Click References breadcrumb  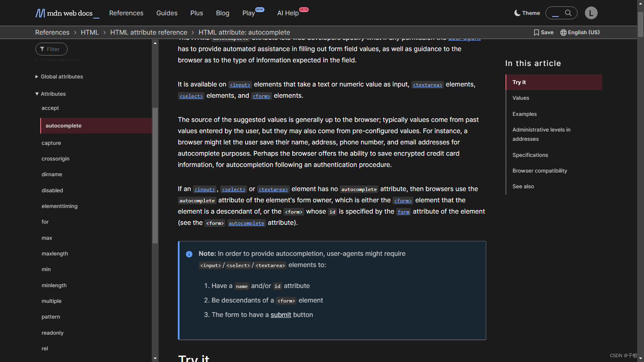click(52, 32)
